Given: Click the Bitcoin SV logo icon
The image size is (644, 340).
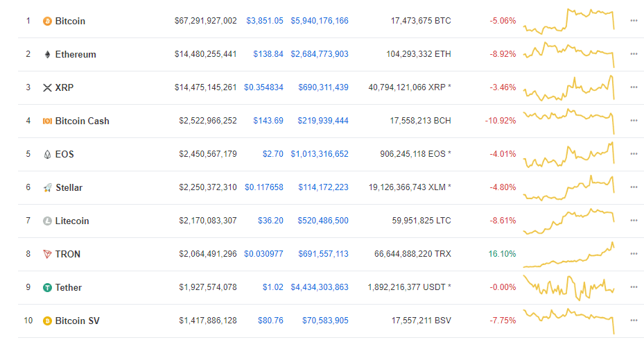Looking at the screenshot, I should [x=47, y=321].
